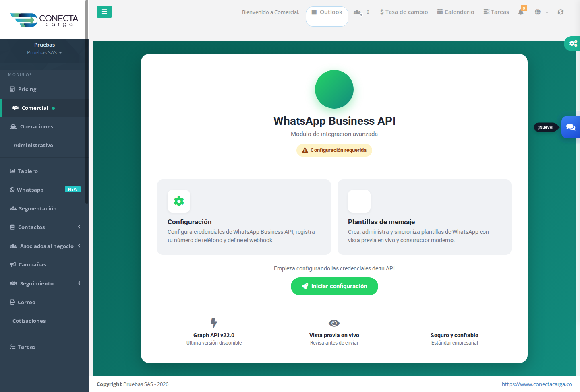The image size is (580, 392).
Task: Expand the Contactos submenu
Action: (x=44, y=227)
